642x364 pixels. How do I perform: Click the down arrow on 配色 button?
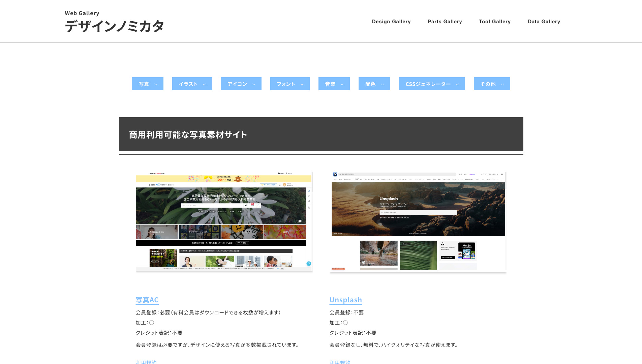coord(383,84)
